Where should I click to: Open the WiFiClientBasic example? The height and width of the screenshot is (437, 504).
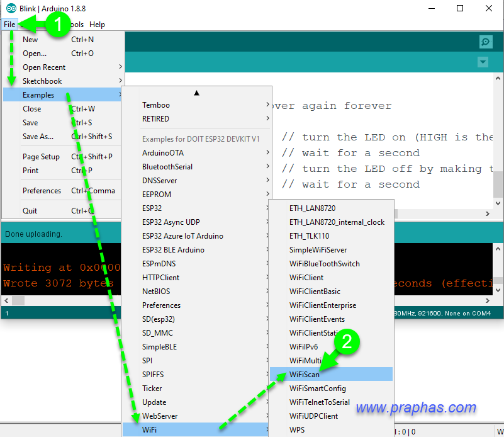(331, 291)
